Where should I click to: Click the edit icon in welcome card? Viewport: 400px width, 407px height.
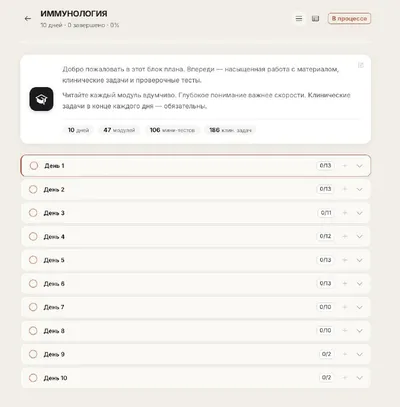coord(361,65)
